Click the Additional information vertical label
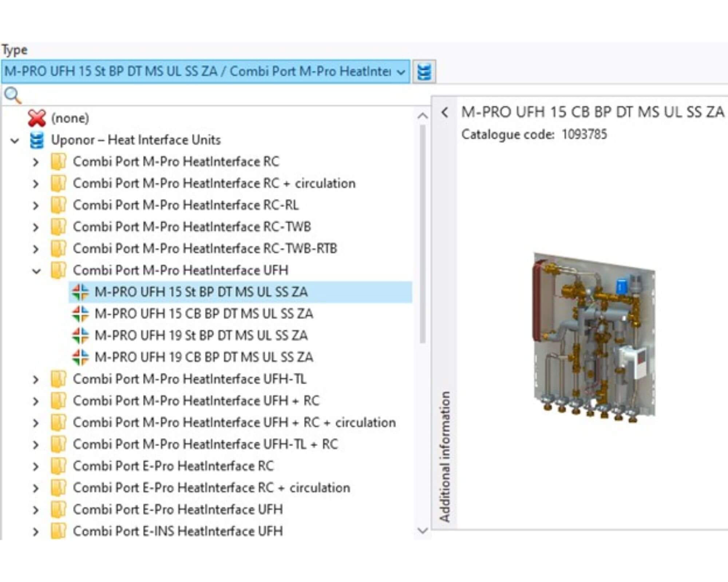The image size is (728, 582). coord(444,456)
